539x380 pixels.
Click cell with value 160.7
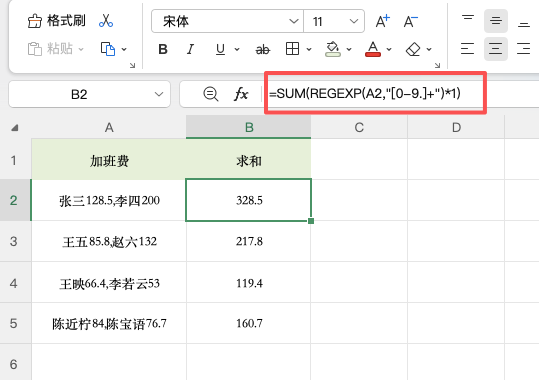coord(249,323)
